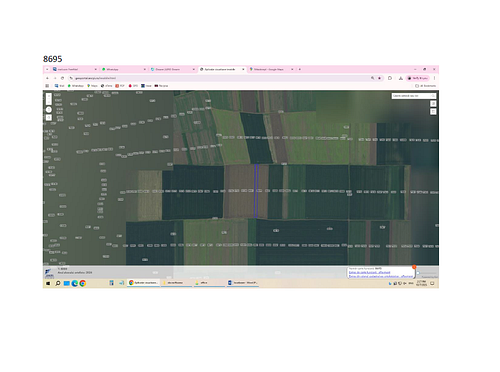Switch to the Word document taskbar button
The image size is (500, 372).
(243, 283)
